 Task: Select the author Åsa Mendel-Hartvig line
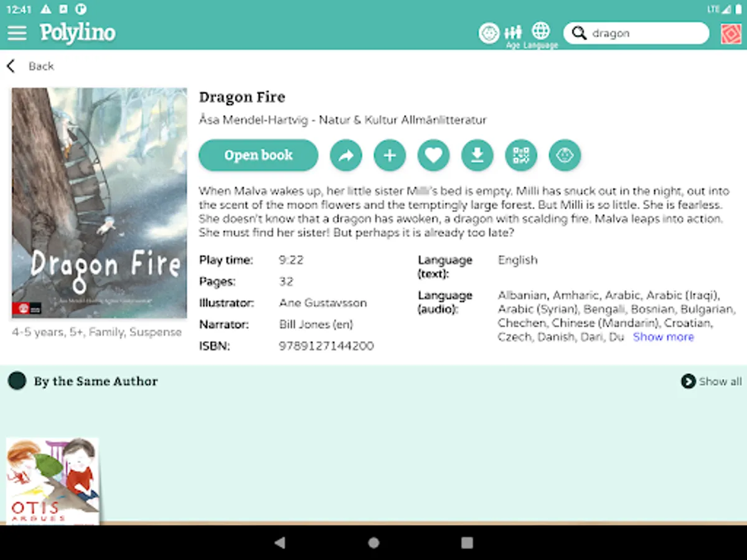coord(343,119)
